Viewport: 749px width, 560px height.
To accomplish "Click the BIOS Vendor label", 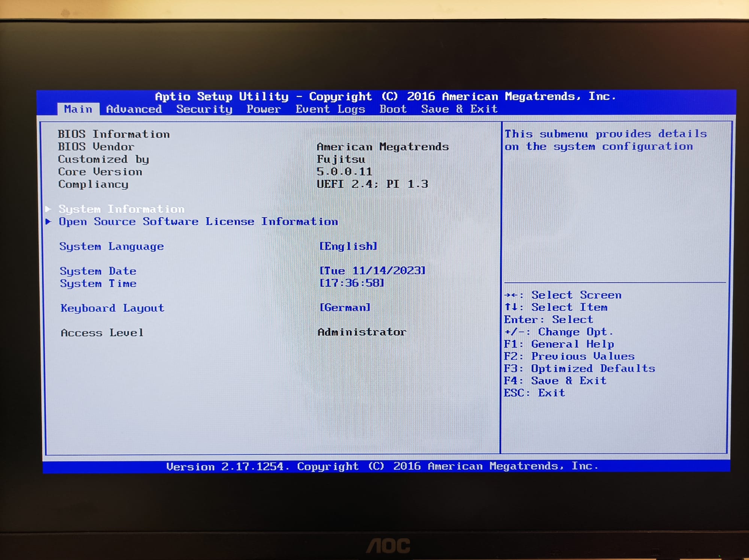I will (96, 146).
